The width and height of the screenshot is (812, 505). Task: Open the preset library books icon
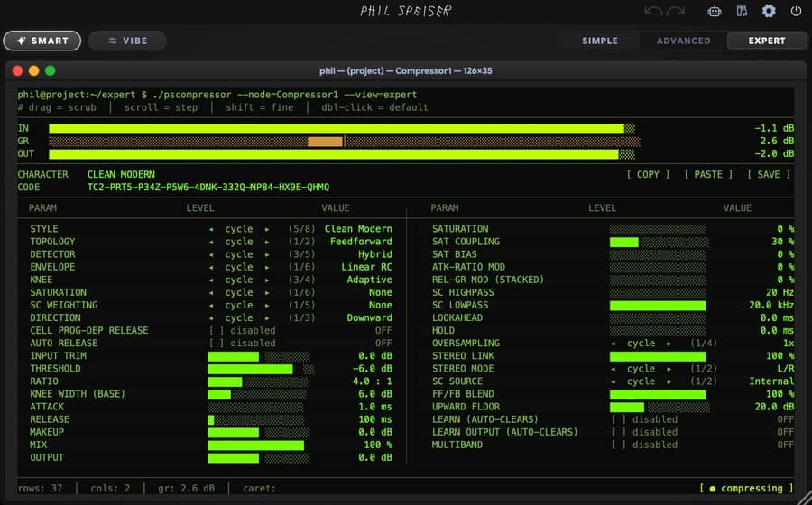[x=743, y=11]
